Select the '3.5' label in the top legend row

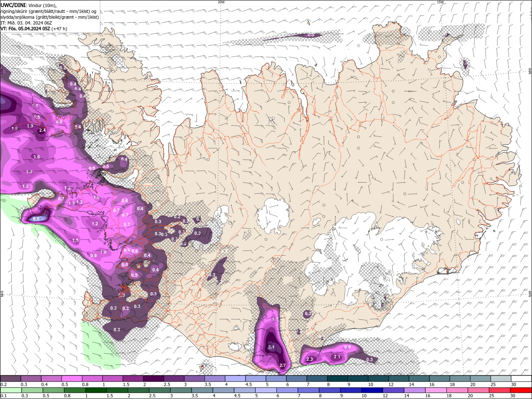[208, 384]
